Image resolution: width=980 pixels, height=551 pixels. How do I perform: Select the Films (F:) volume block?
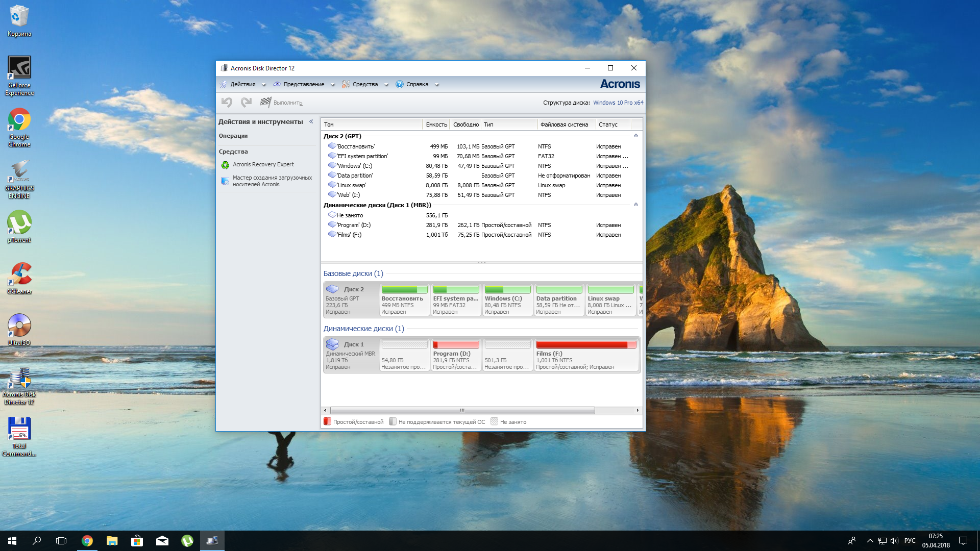coord(586,355)
